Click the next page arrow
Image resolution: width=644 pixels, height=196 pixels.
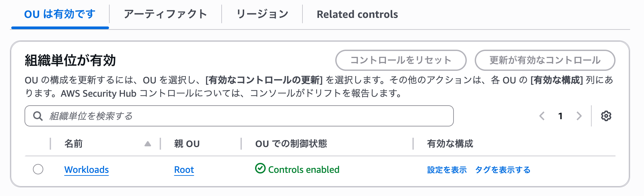pyautogui.click(x=579, y=116)
